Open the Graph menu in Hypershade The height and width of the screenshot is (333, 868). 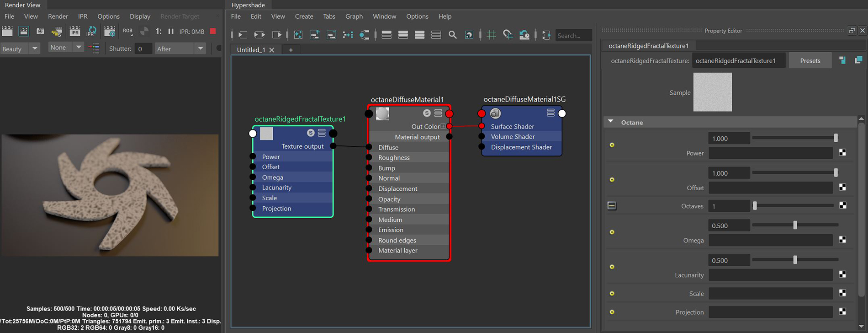[354, 16]
